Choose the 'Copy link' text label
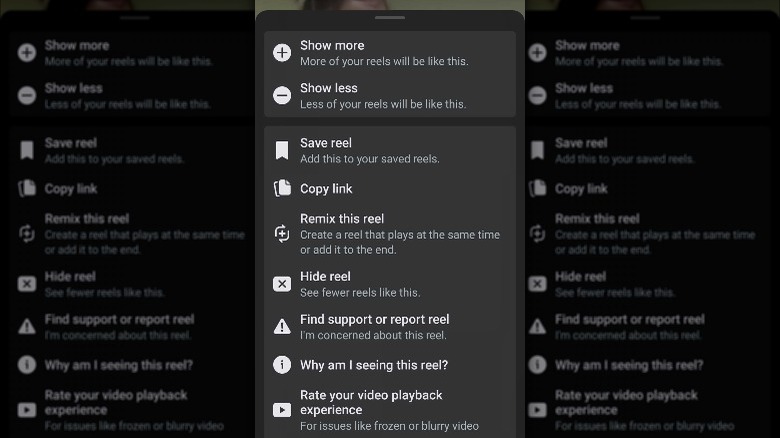780x438 pixels. (x=326, y=189)
